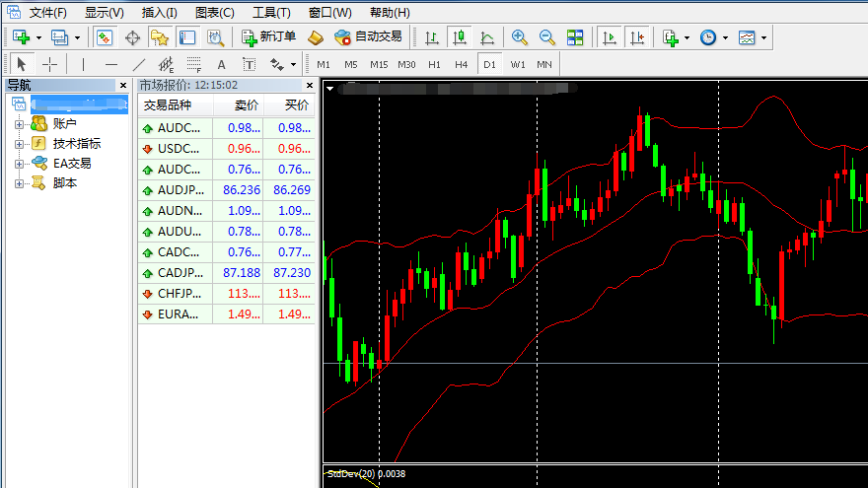This screenshot has width=868, height=488.
Task: Open the 插入(I) menu
Action: click(159, 13)
